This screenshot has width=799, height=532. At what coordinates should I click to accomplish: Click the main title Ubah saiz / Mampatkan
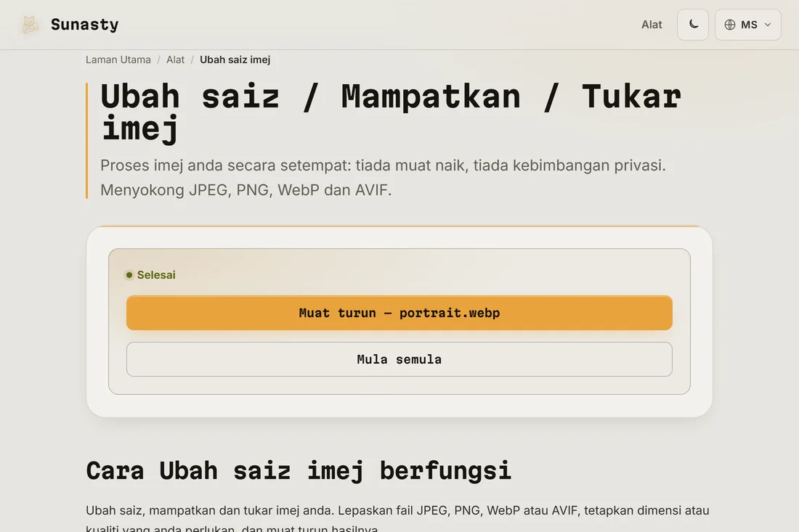[390, 112]
